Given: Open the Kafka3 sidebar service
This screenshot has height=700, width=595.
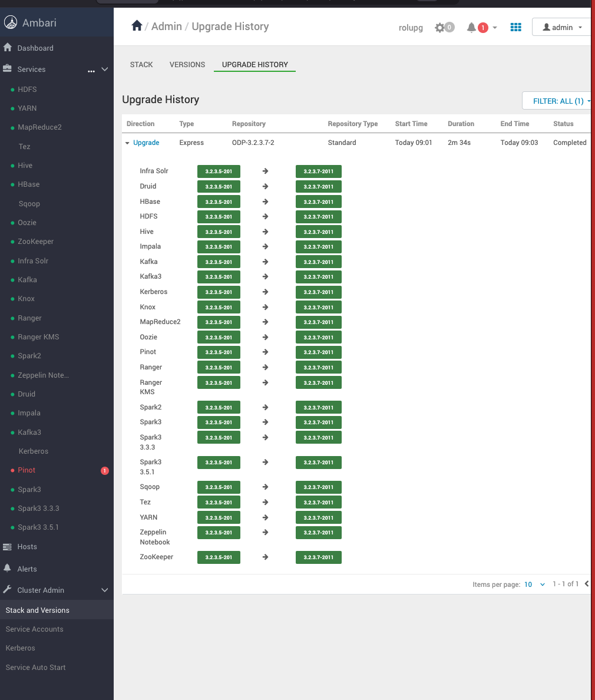Looking at the screenshot, I should pos(29,432).
